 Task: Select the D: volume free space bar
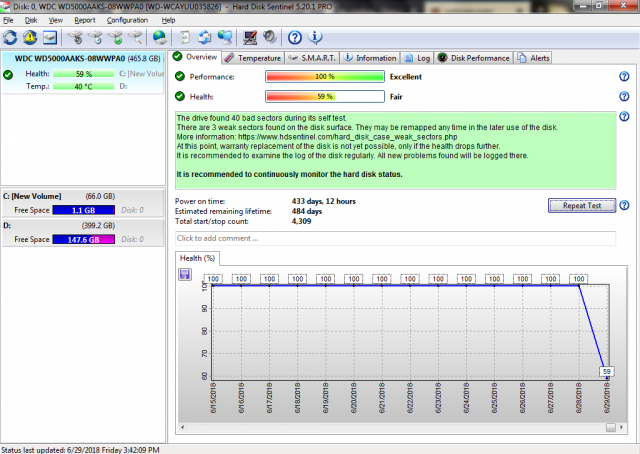85,240
